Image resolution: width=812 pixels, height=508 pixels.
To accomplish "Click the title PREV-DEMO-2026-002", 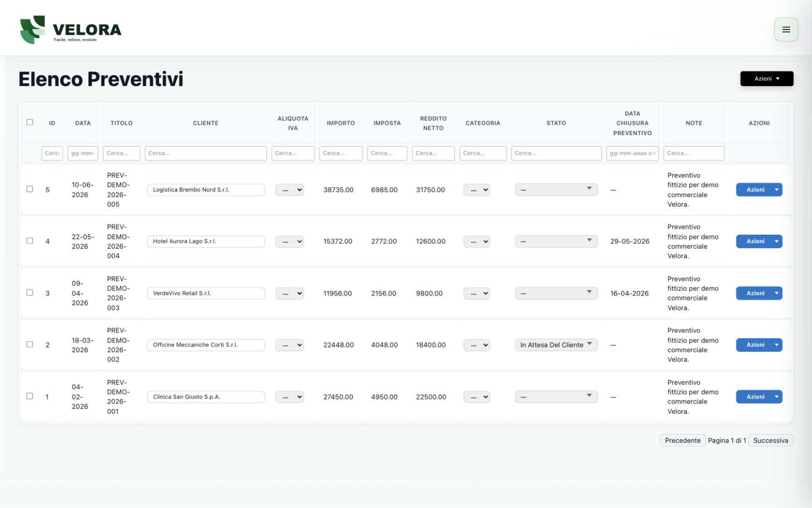I will [118, 345].
